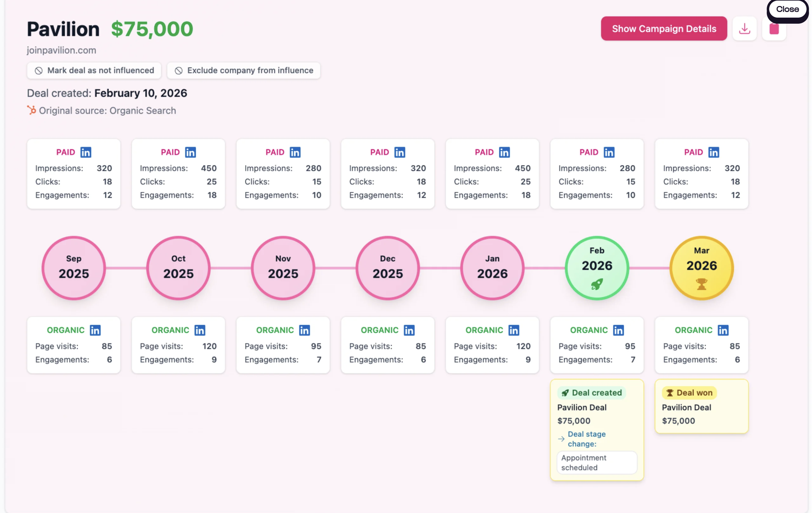
Task: Click Page visits value 120 in Oct 2025 ORGANIC card
Action: [x=210, y=346]
